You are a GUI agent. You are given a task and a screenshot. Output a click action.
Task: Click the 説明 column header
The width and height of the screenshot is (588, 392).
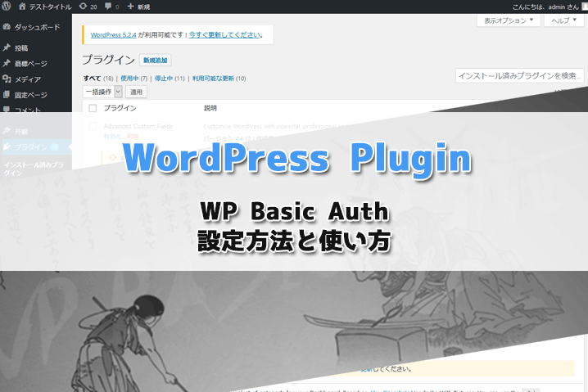pyautogui.click(x=210, y=108)
